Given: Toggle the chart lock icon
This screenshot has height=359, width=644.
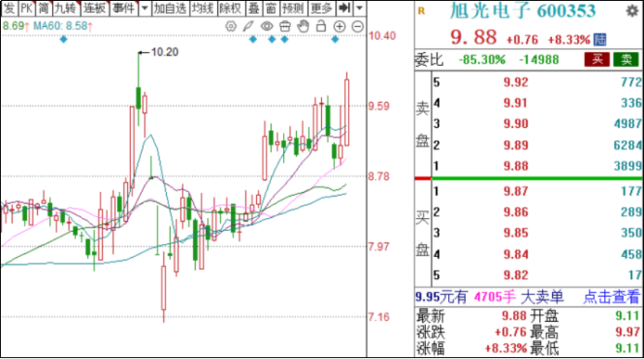Looking at the screenshot, I should 321,26.
